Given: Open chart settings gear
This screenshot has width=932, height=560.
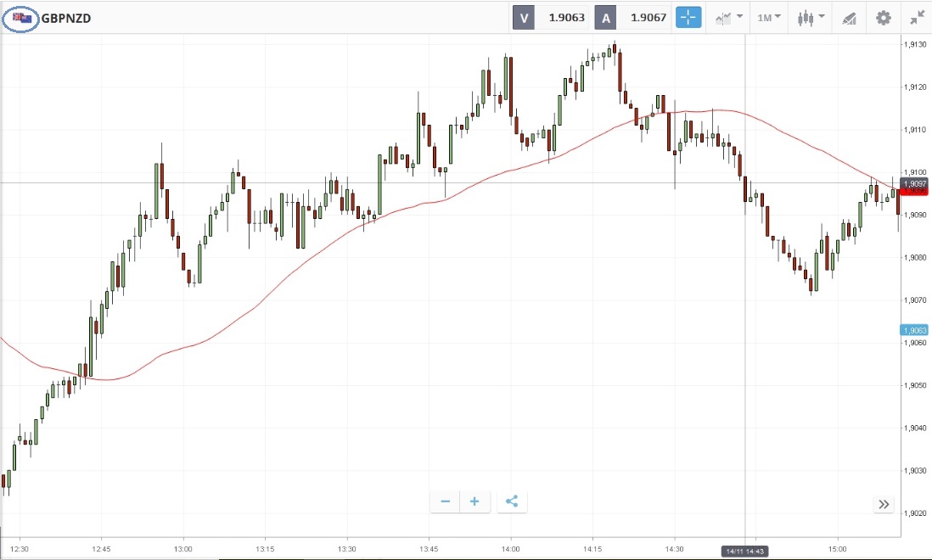Looking at the screenshot, I should pos(884,17).
